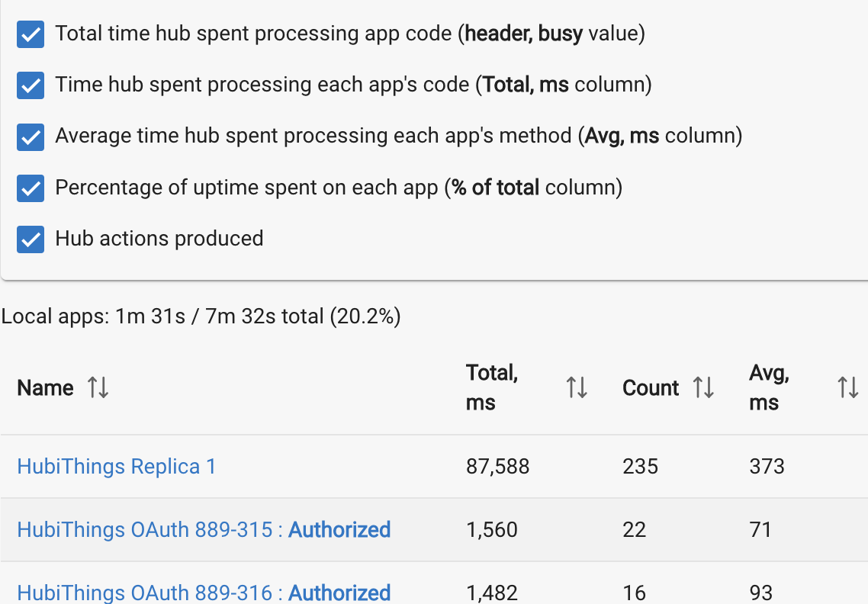Screen dimensions: 868x604
Task: Uncheck the Hub actions produced option
Action: [31, 239]
